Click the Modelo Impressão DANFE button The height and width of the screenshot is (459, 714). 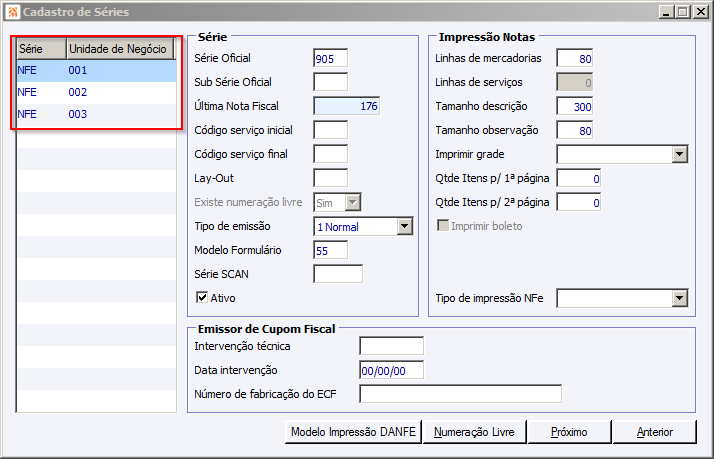[x=352, y=432]
